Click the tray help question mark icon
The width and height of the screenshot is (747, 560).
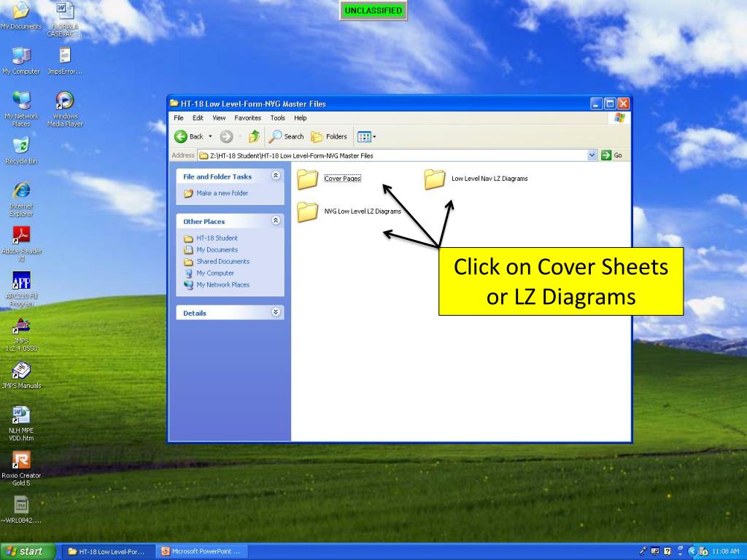point(667,551)
